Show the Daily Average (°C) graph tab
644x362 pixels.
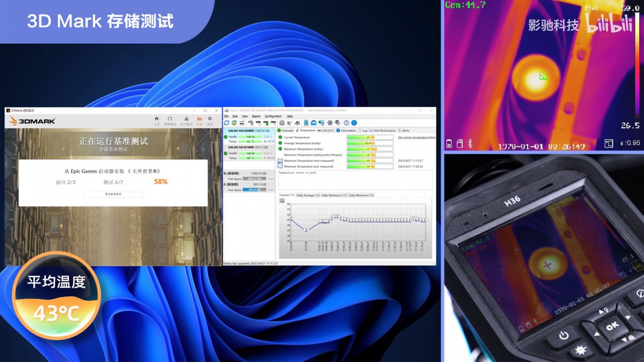point(308,195)
